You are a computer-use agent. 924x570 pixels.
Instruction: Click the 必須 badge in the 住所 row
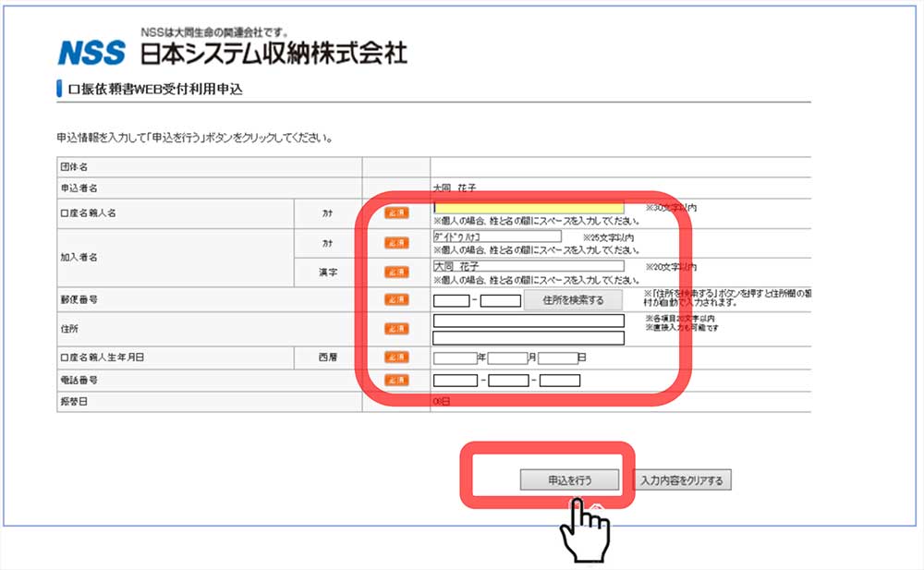[396, 328]
